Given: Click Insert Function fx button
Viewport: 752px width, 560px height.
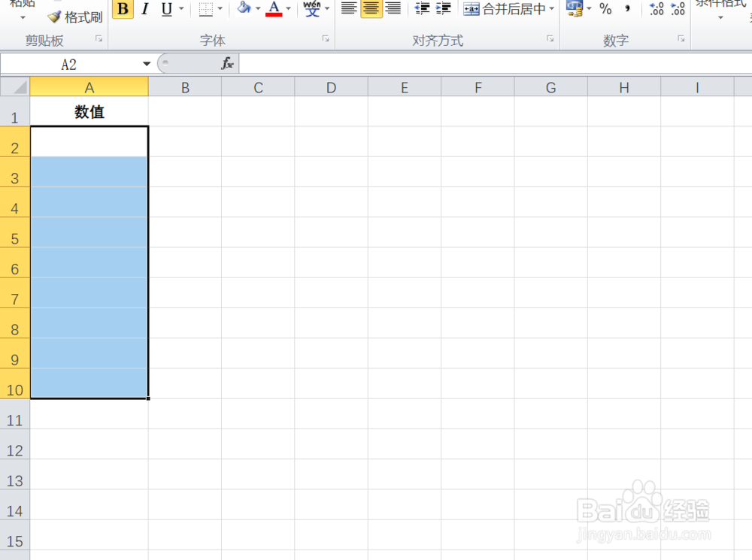Looking at the screenshot, I should tap(227, 64).
